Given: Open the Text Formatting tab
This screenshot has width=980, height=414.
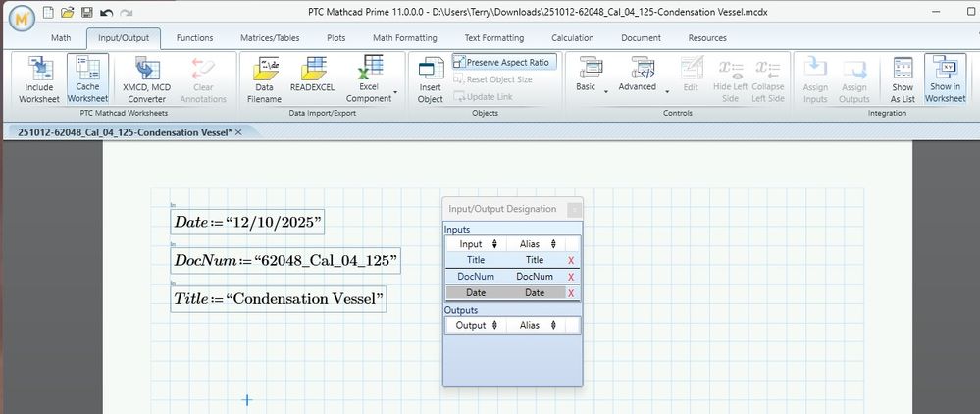Looking at the screenshot, I should point(493,37).
